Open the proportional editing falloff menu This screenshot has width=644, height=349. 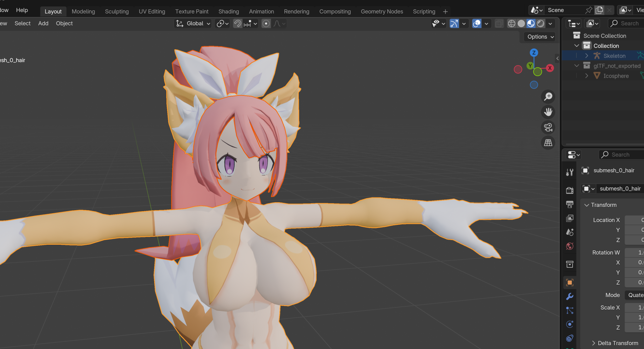tap(279, 23)
